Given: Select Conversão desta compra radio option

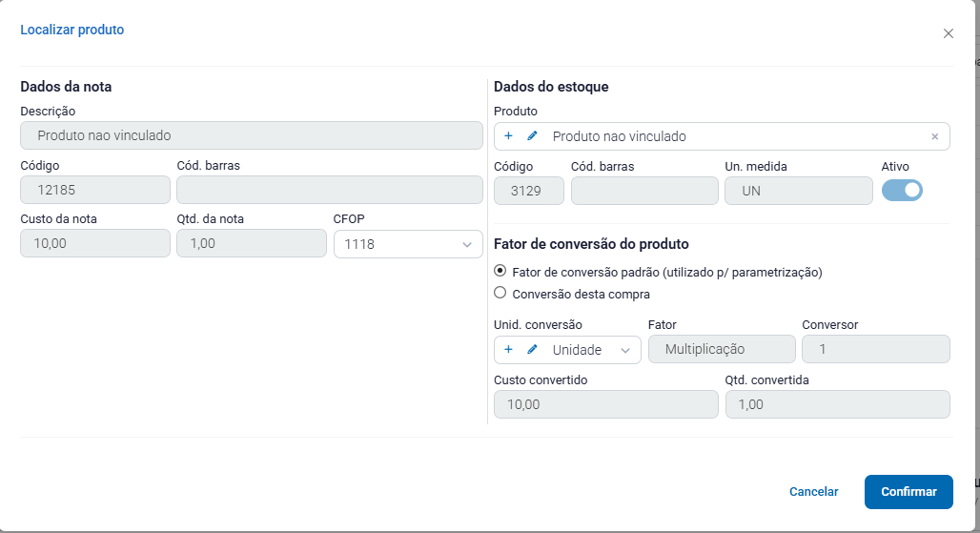Looking at the screenshot, I should coord(500,294).
